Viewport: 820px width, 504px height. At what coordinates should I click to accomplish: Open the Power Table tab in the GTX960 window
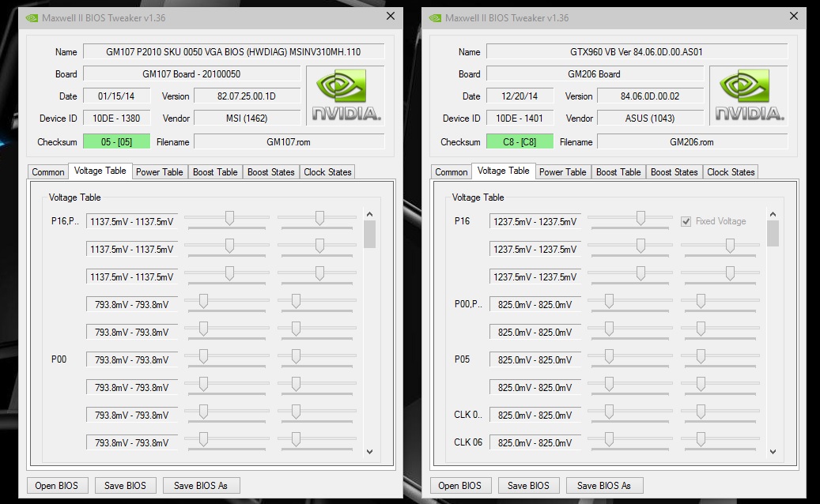click(562, 172)
